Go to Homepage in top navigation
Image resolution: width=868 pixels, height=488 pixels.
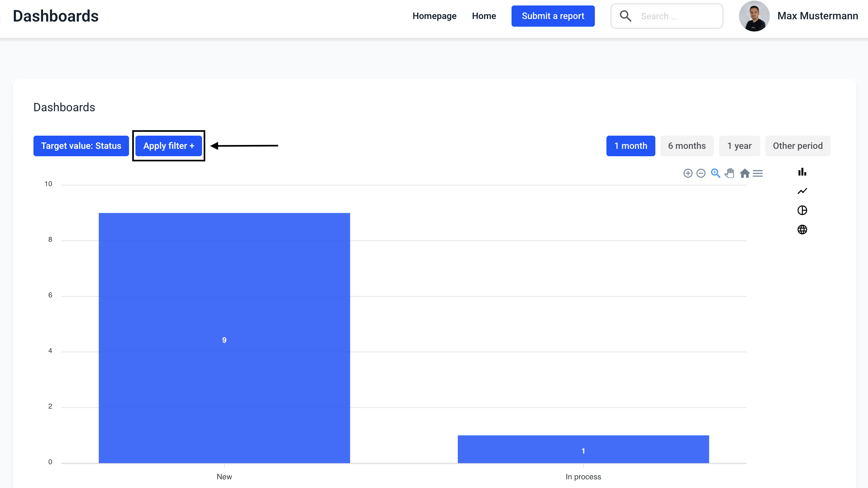[x=434, y=16]
